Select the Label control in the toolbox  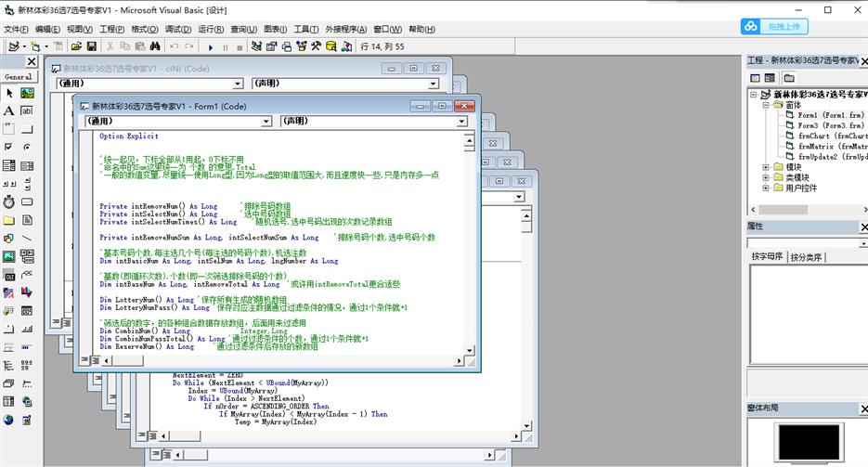pos(9,110)
